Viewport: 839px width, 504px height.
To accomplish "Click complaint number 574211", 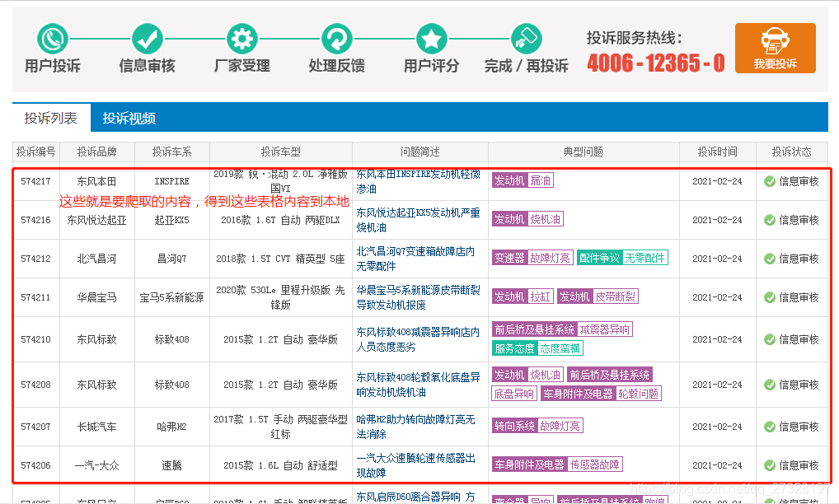I will [35, 297].
